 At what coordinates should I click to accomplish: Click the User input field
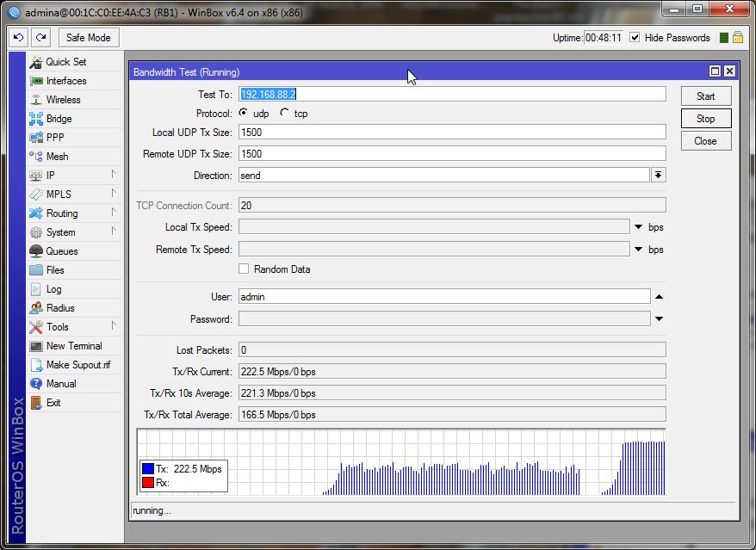click(x=444, y=297)
